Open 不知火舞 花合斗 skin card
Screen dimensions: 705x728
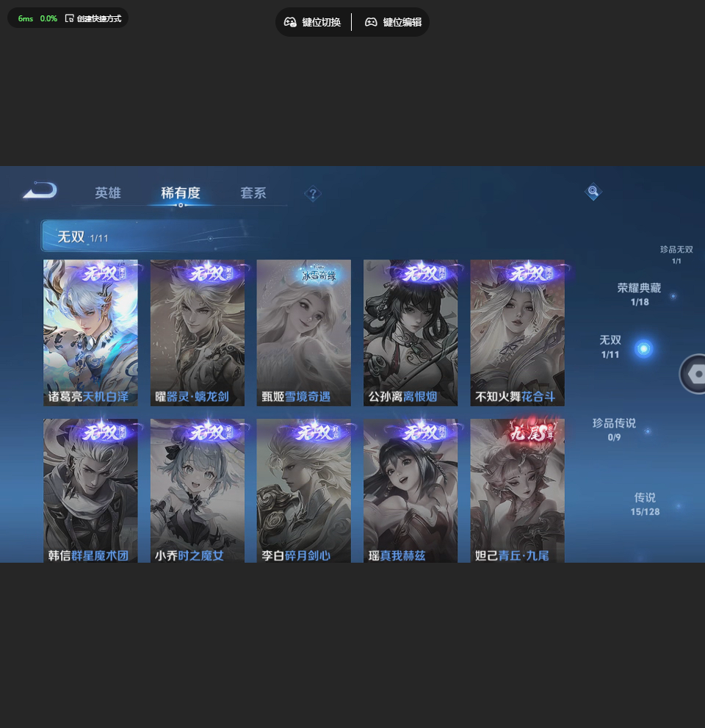click(518, 333)
